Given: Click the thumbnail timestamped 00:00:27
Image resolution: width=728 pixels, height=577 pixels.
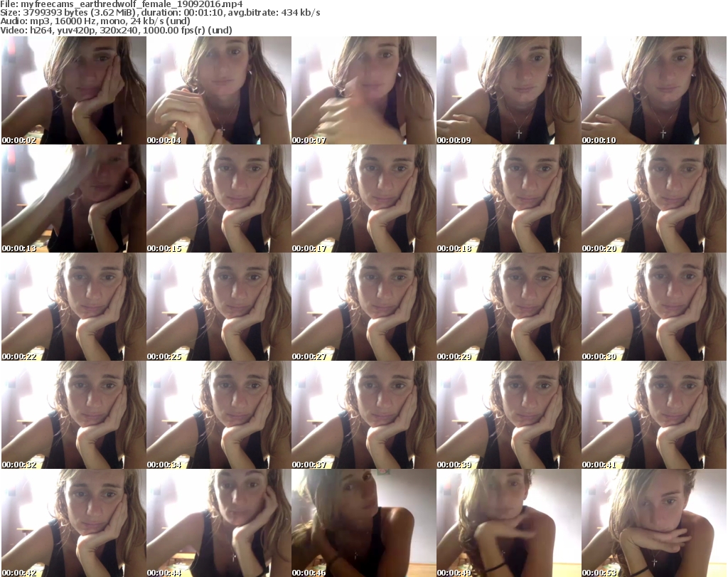Looking at the screenshot, I should (x=363, y=307).
